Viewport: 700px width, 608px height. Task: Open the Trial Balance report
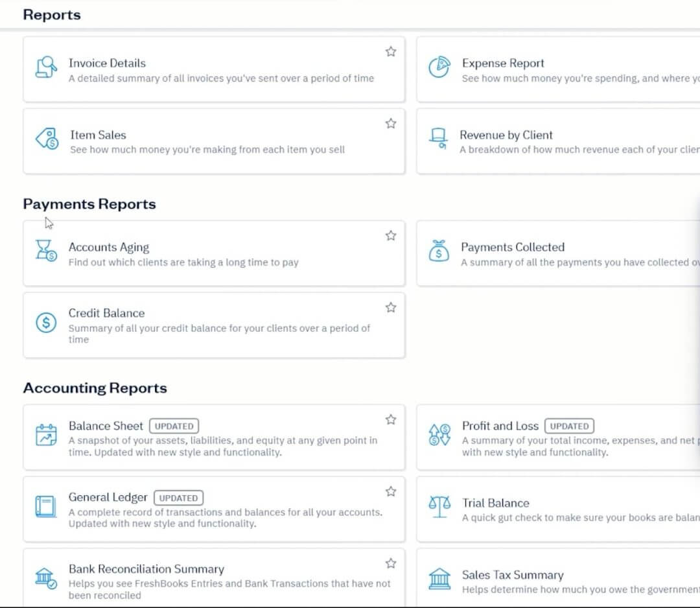tap(496, 502)
